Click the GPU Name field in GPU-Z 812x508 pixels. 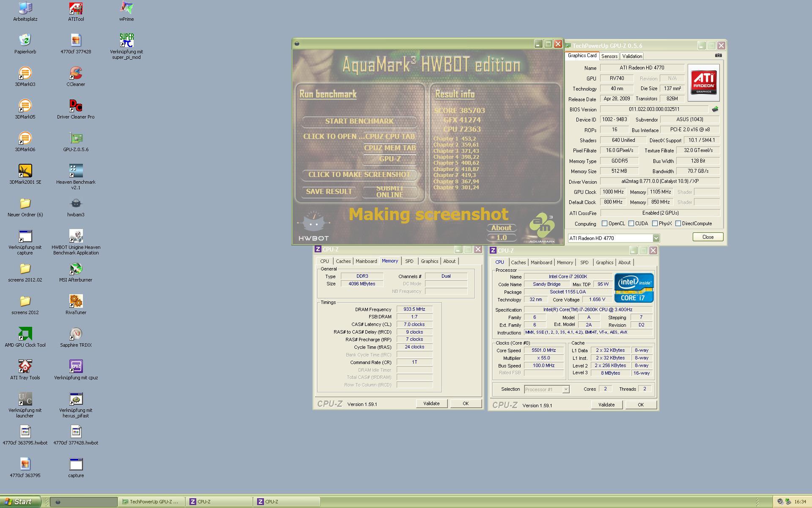tap(642, 68)
